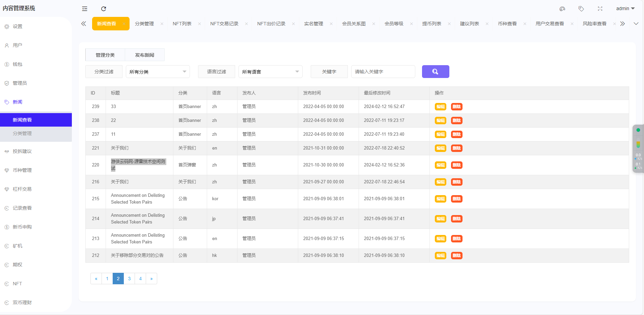
Task: Delete news row ID 237
Action: 456,134
